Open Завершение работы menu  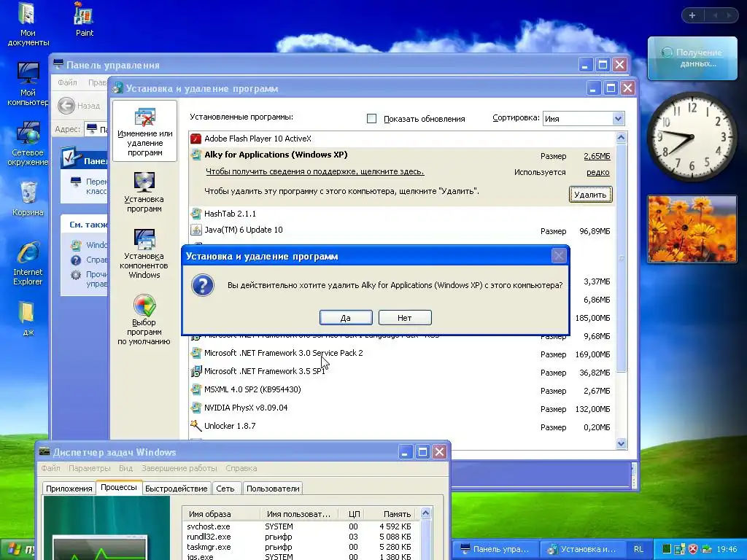pyautogui.click(x=179, y=468)
